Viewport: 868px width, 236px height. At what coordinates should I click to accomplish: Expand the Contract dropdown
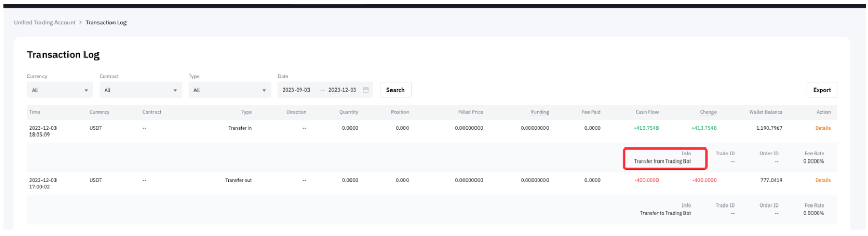coord(141,90)
